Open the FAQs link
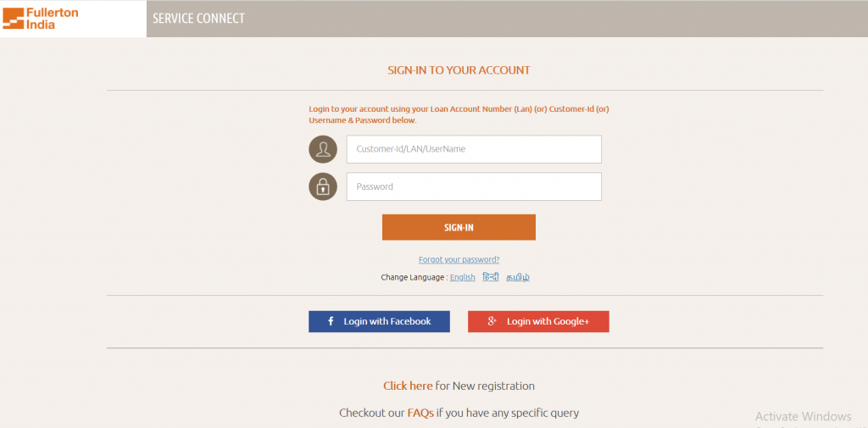 (420, 413)
